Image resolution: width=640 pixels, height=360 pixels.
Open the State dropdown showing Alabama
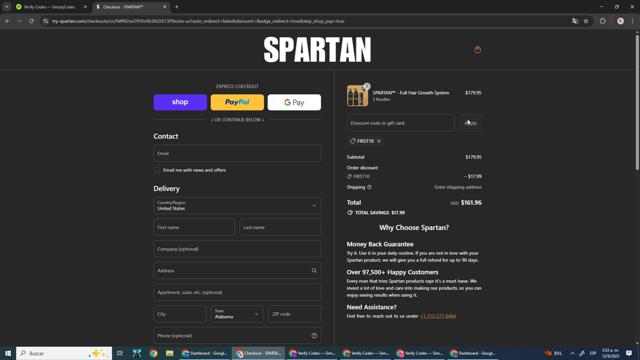pos(237,314)
